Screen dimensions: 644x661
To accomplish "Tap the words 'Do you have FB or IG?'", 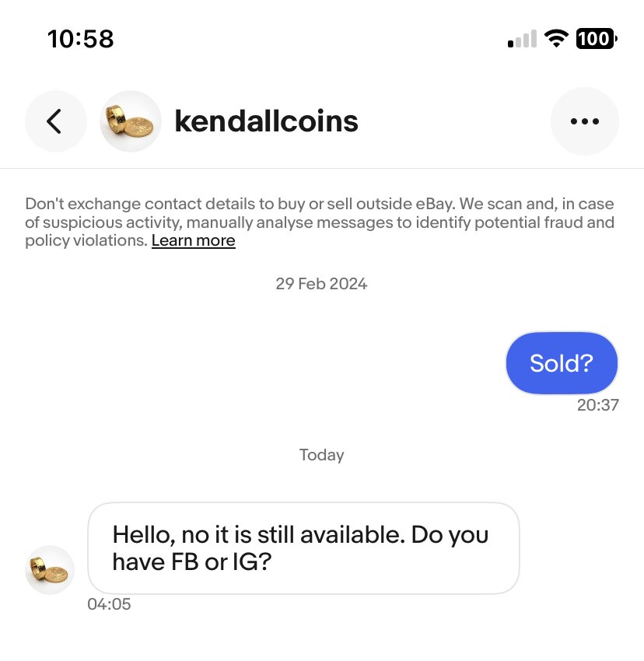I will [x=300, y=548].
